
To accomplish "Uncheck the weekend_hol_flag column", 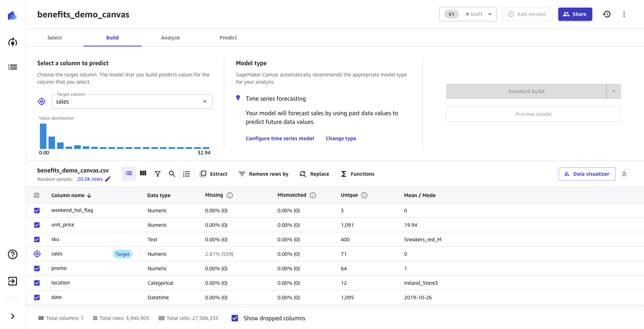I will click(37, 211).
